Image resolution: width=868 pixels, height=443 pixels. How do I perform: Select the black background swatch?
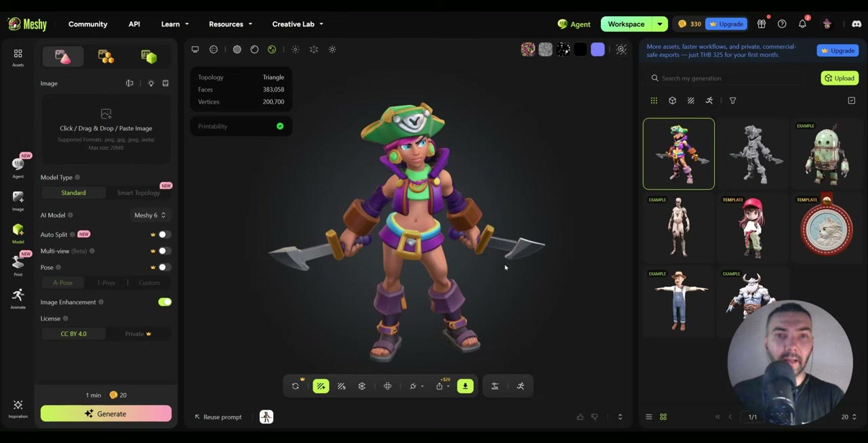pyautogui.click(x=580, y=49)
